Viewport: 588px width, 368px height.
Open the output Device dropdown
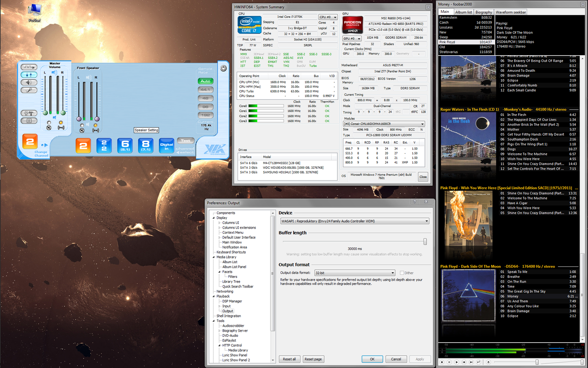[x=354, y=221]
